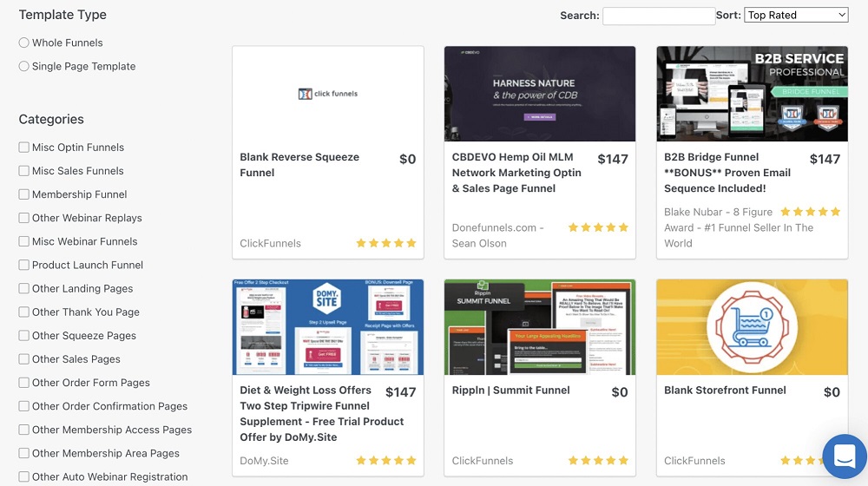This screenshot has width=868, height=486.
Task: Check the Misc Optin Funnels checkbox
Action: [x=23, y=148]
